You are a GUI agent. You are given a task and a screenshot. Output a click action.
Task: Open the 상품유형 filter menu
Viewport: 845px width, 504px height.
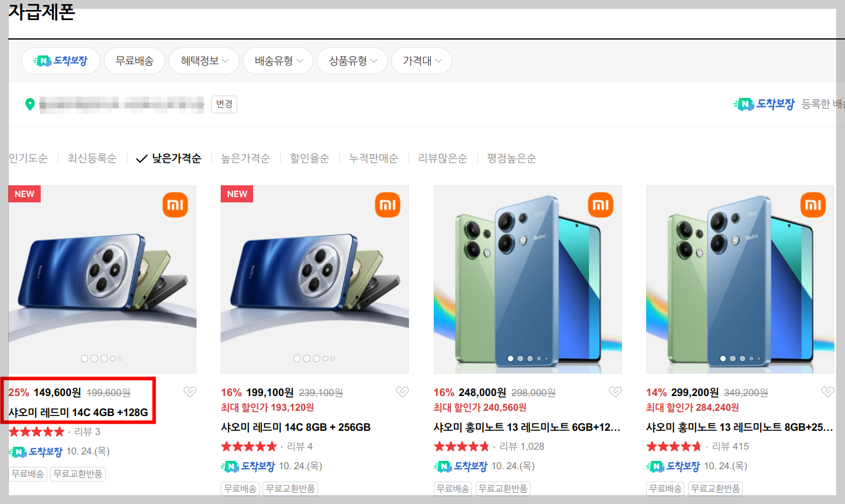click(353, 61)
